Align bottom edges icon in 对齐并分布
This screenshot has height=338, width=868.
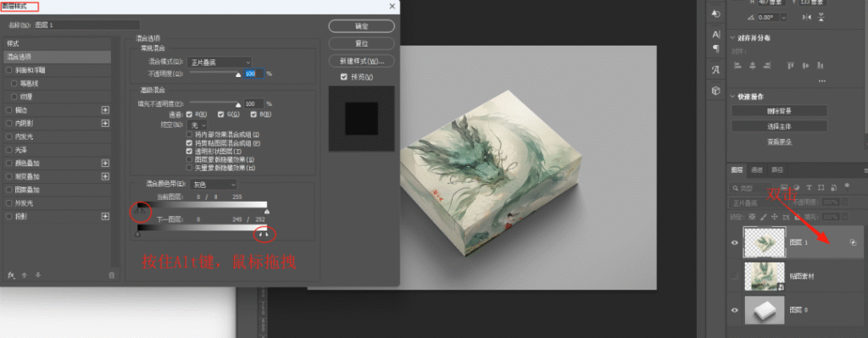[x=821, y=65]
